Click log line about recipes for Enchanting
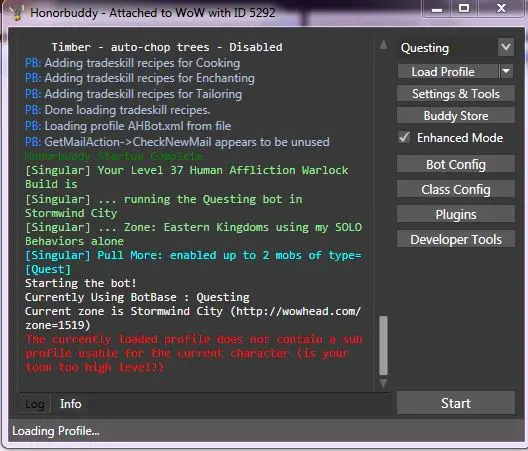Screen dimensions: 528x451 click(x=140, y=78)
